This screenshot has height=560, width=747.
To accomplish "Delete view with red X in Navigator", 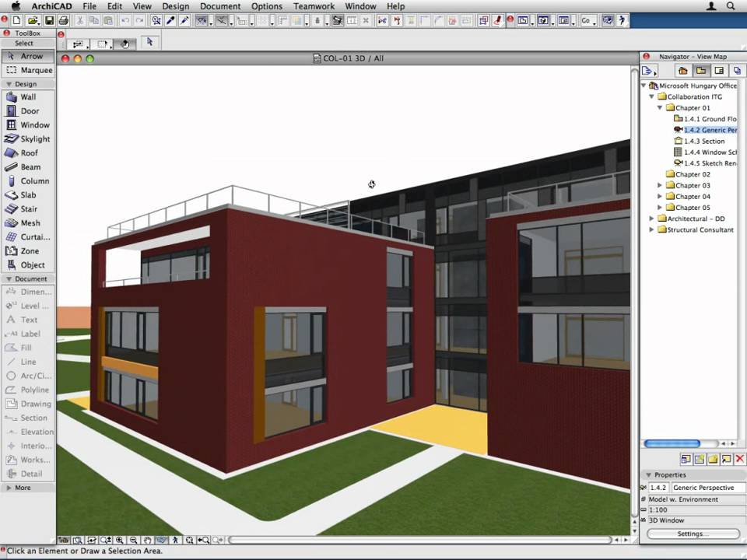I will point(739,459).
